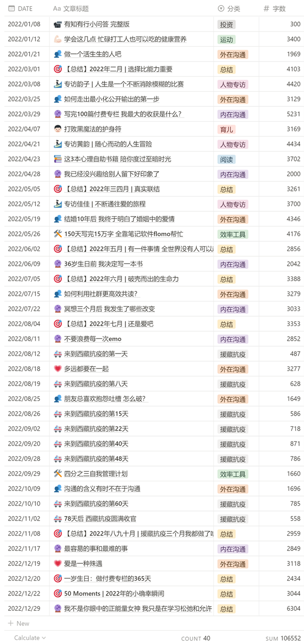Open page 写完100篇付费专栏 我最大的收获是什么?
The image size is (304, 644).
[x=123, y=114]
